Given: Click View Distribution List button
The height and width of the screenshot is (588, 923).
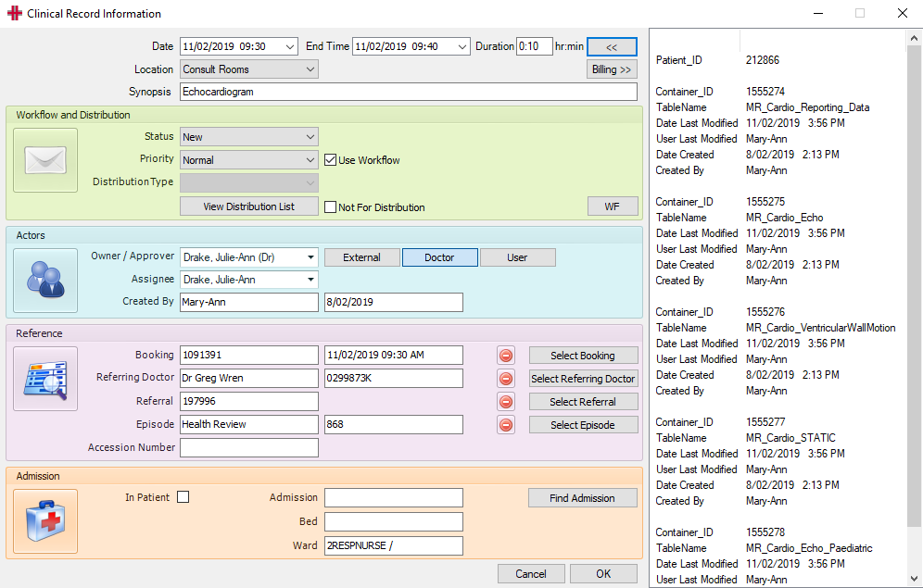Looking at the screenshot, I should [x=249, y=206].
